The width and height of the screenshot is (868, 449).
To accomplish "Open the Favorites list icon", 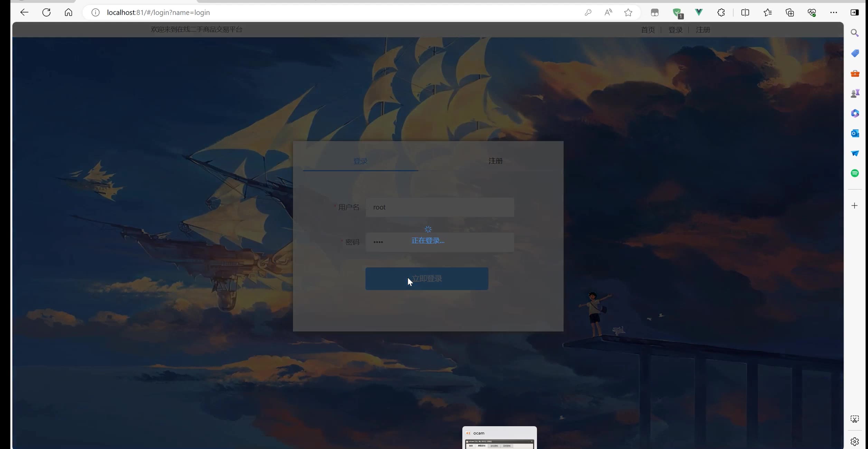I will pos(767,12).
